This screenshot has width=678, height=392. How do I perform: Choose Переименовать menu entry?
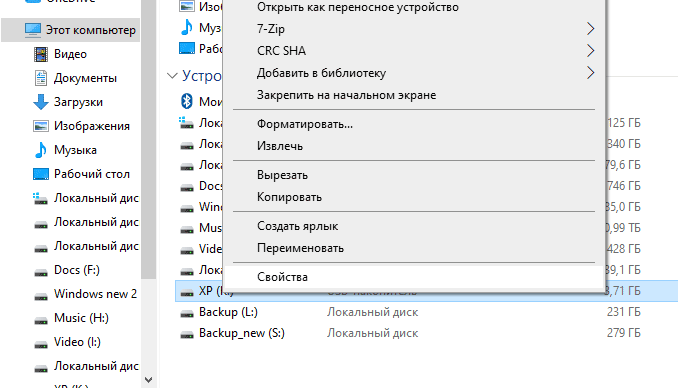[x=414, y=248]
